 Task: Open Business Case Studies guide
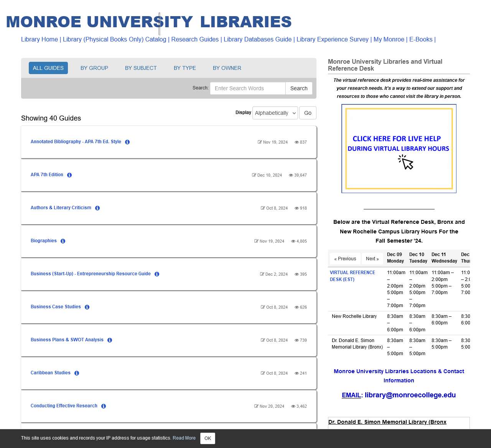coord(56,307)
